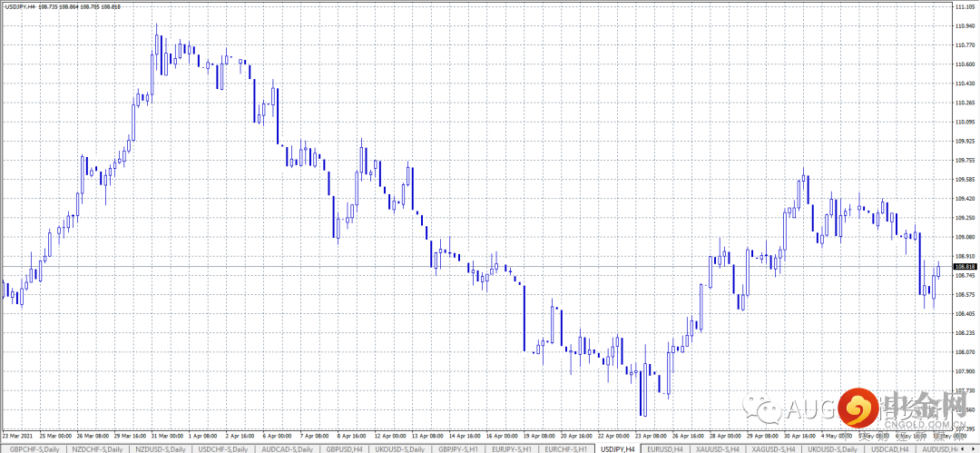The image size is (980, 453).
Task: Select the XAGUSD-S,H4 silver tab
Action: pos(774,449)
